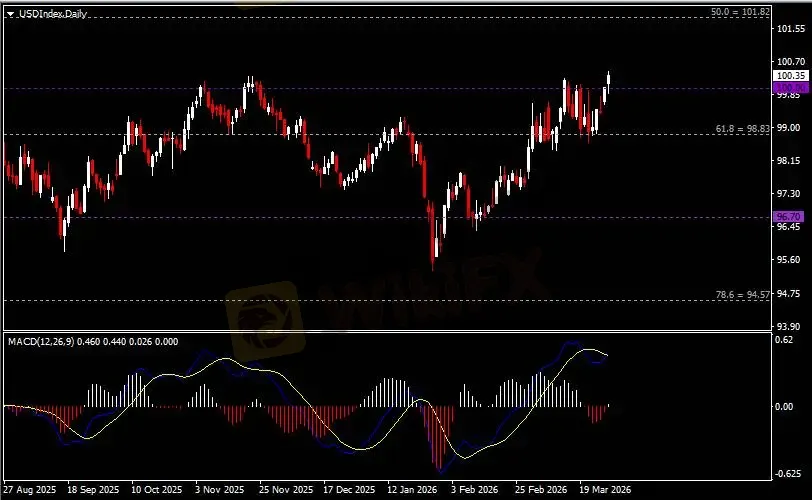Click the current price tag 100.35
Viewport: 812px width, 500px height.
[791, 76]
